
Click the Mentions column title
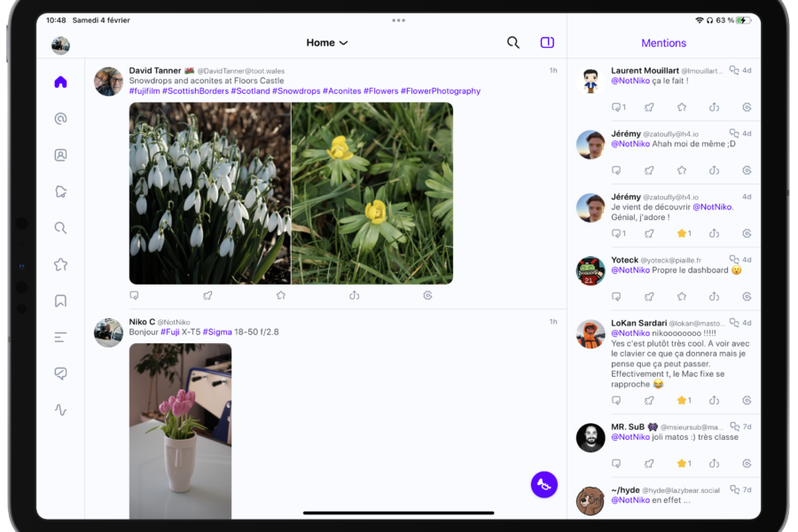663,43
